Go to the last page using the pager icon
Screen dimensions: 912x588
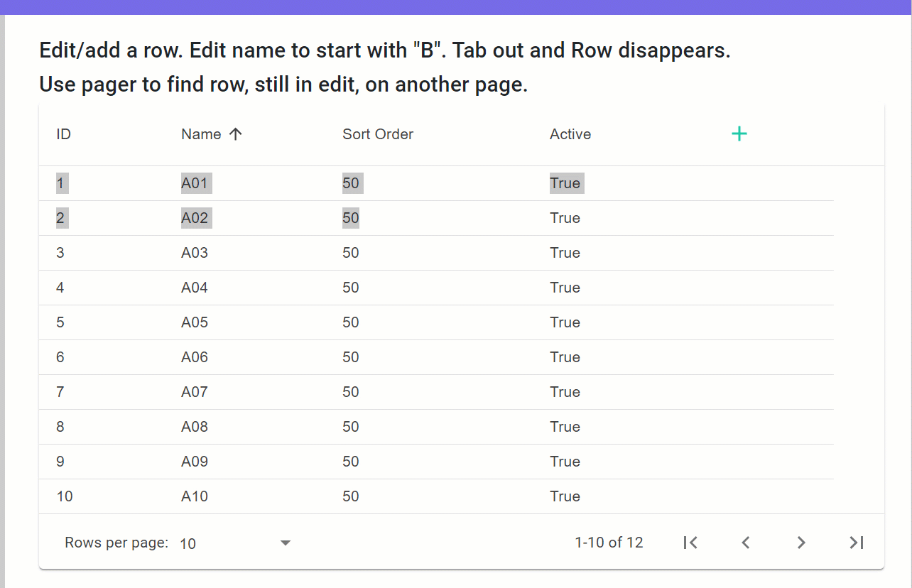pos(856,542)
